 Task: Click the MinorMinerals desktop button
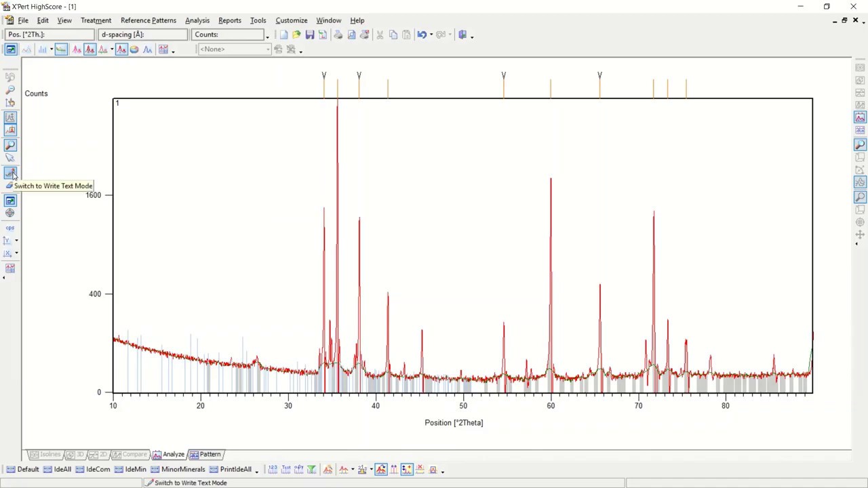[178, 469]
